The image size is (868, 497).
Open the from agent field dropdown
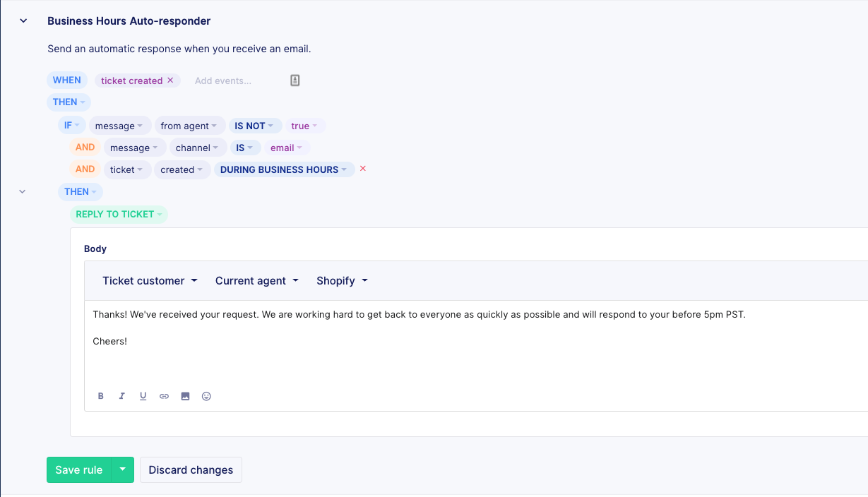189,126
